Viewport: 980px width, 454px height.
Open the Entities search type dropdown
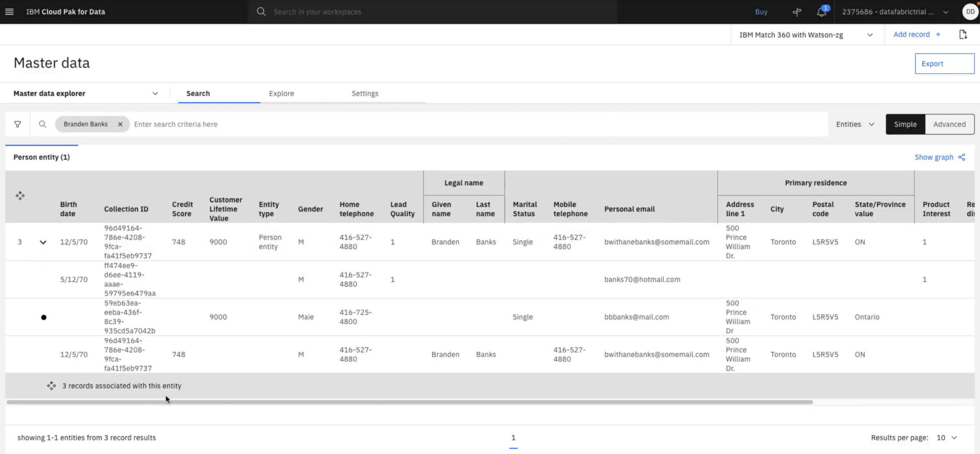pyautogui.click(x=856, y=124)
